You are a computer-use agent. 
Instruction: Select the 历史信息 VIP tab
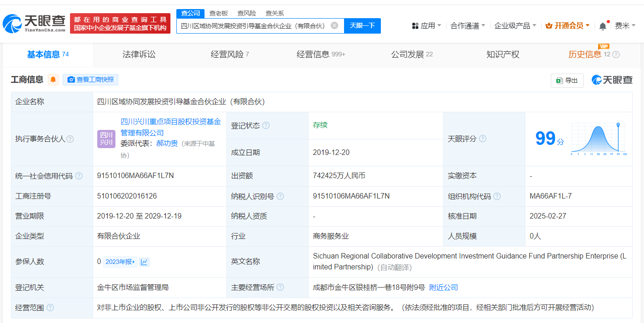(x=589, y=55)
